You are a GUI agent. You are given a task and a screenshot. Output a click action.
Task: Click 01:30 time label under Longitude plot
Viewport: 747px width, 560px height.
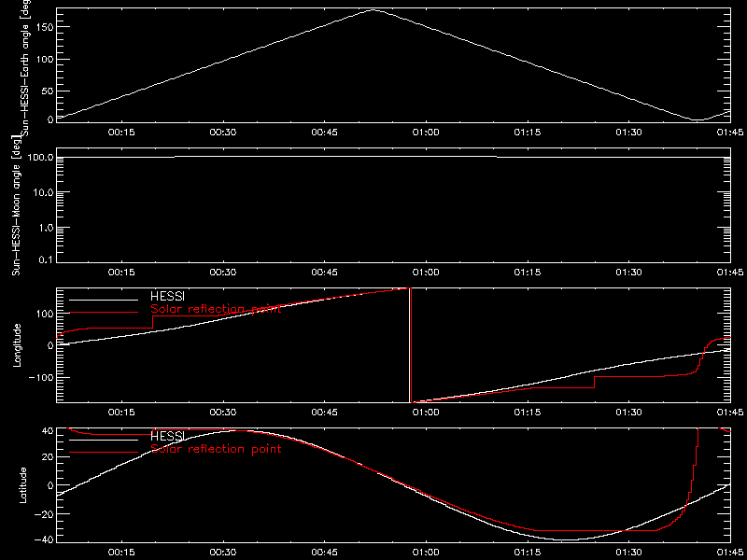point(628,413)
